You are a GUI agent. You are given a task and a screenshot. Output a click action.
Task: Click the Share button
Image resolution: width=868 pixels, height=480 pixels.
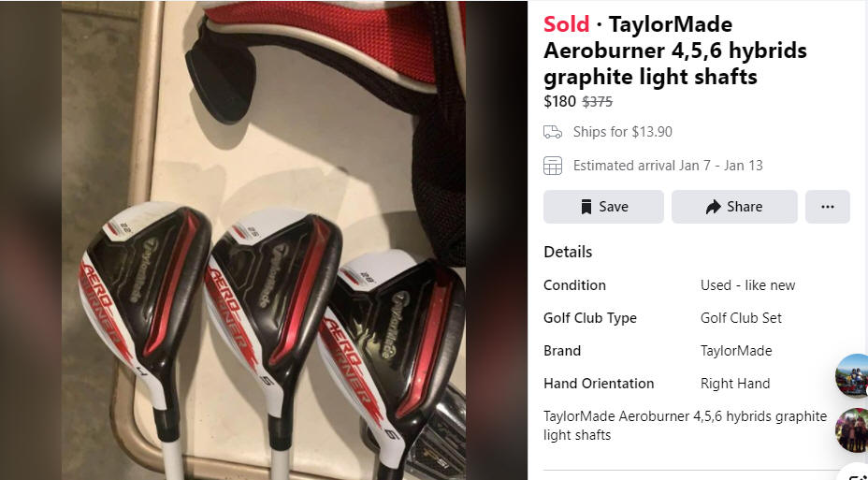[x=734, y=207]
